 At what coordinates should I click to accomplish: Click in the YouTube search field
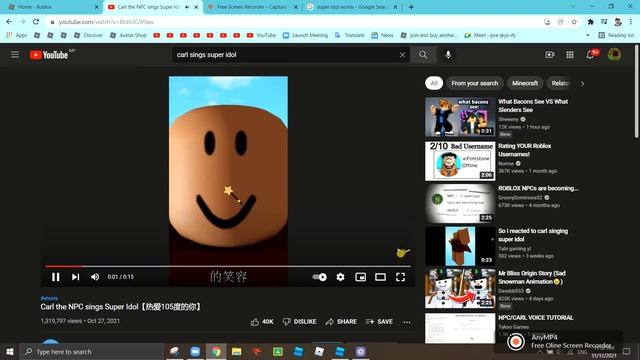coord(286,55)
